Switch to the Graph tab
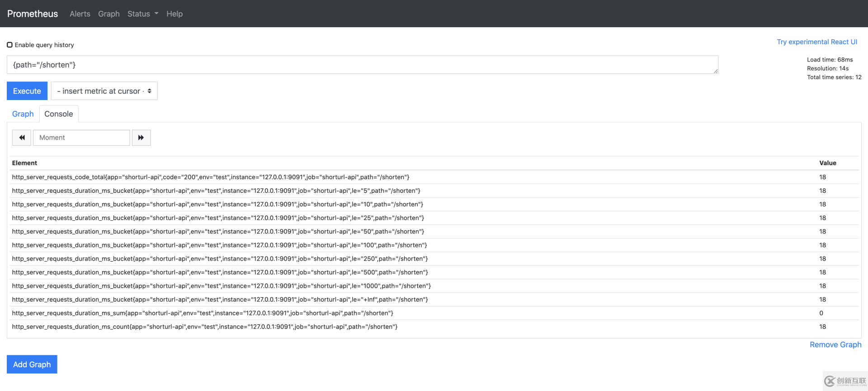This screenshot has width=868, height=391. pos(23,114)
